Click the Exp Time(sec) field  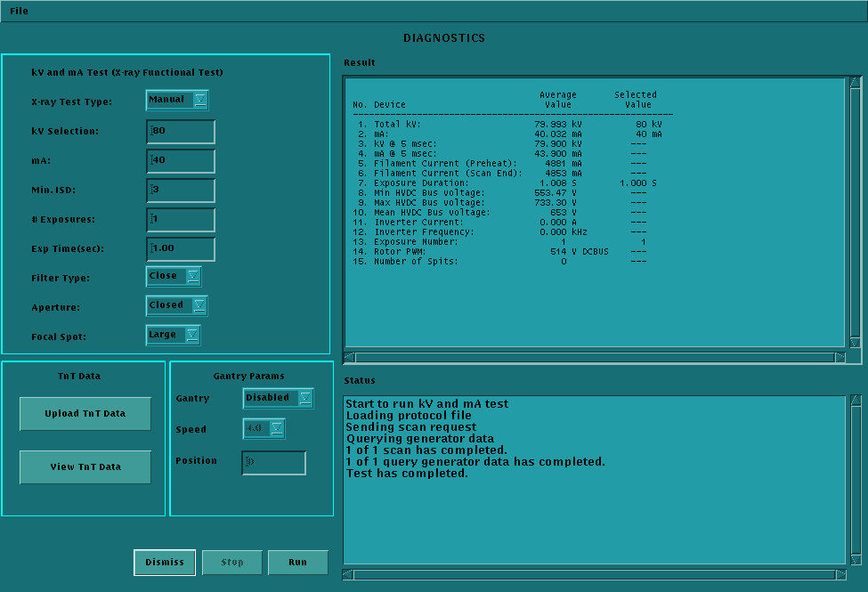182,249
